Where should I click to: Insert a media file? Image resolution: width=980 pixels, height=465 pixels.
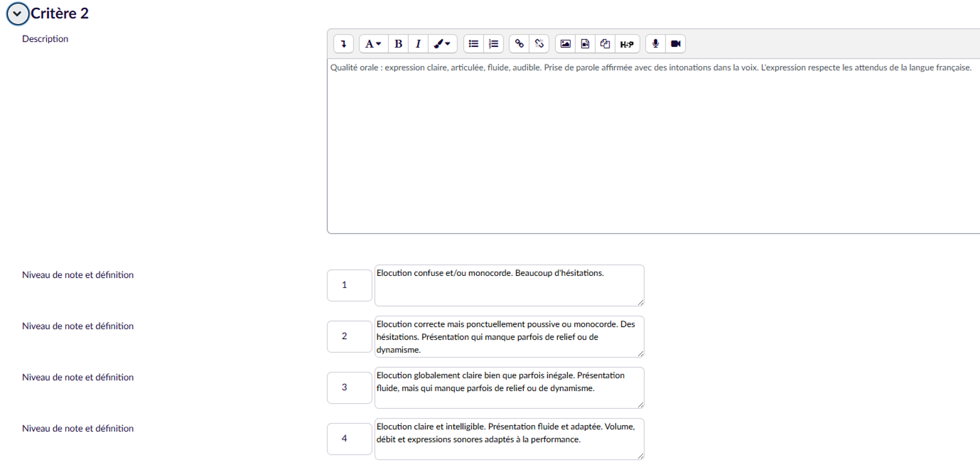tap(585, 44)
